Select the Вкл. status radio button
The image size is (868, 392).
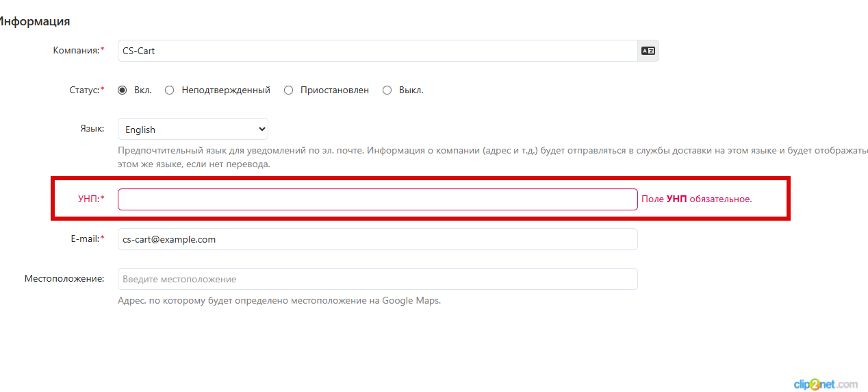pos(123,90)
